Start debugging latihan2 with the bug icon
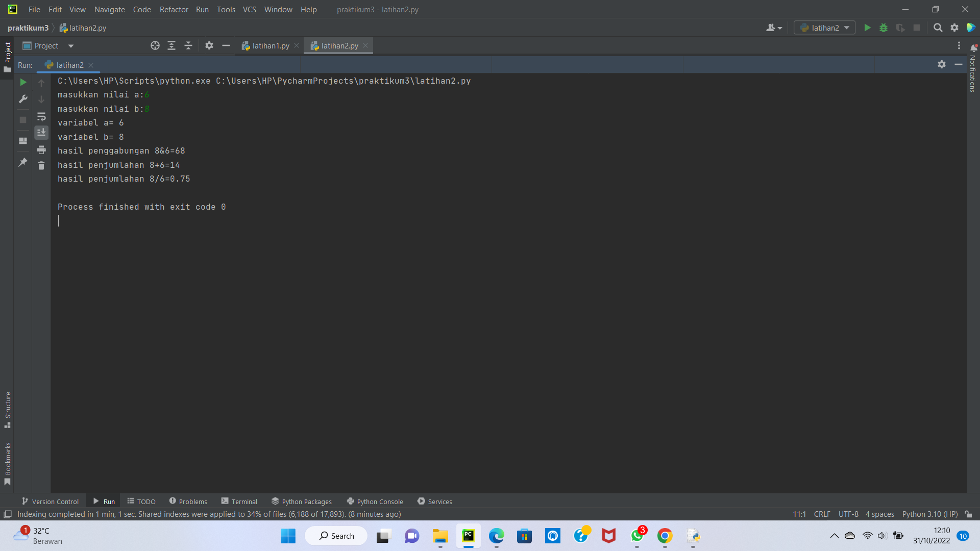 coord(884,28)
